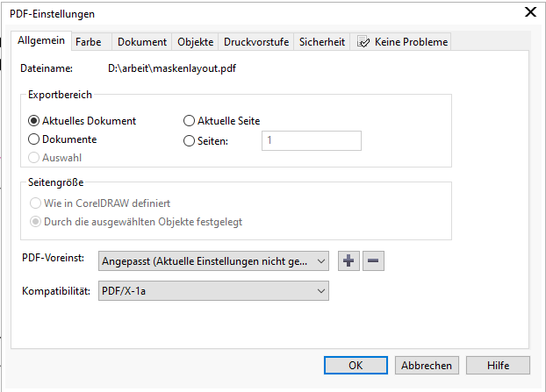Viewport: 546px width, 392px height.
Task: Open the PDF-Voreinst preset dropdown
Action: pos(213,260)
